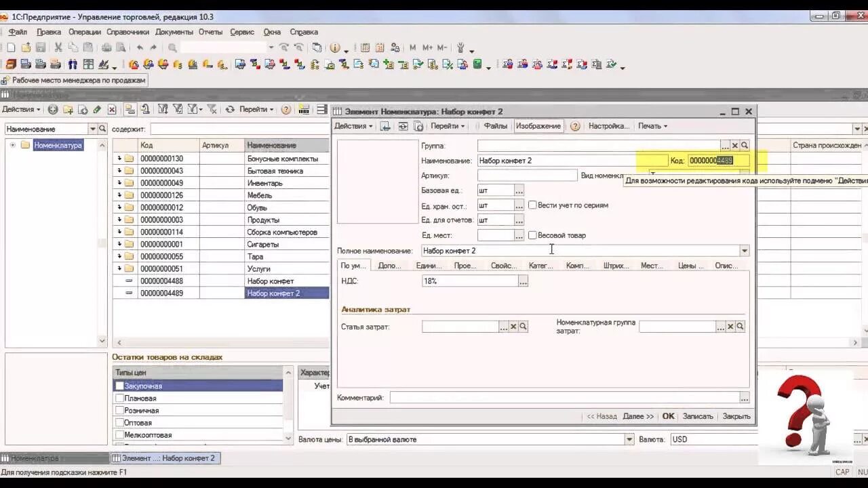Open Валюта цены dropdown arrow
Screen dimensions: 868x488
click(629, 439)
